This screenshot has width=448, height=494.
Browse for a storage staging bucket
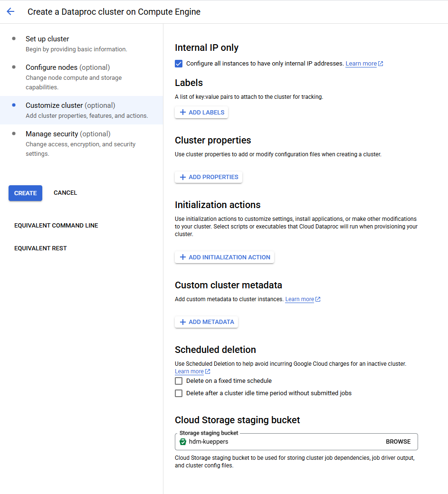(398, 442)
